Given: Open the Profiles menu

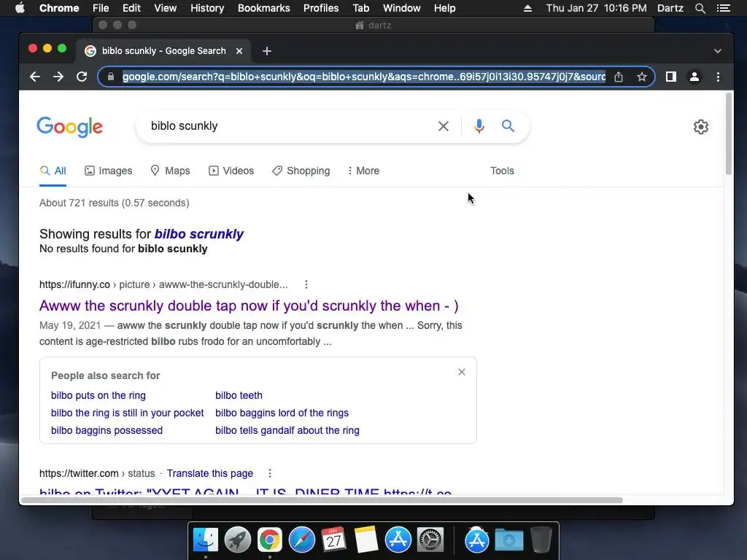Looking at the screenshot, I should point(321,8).
